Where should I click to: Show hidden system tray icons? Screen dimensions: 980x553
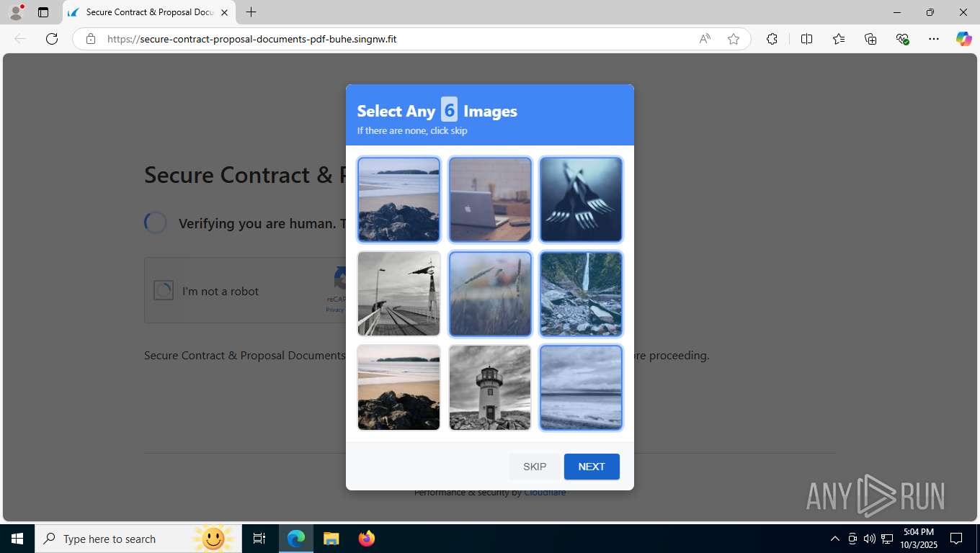click(x=835, y=539)
